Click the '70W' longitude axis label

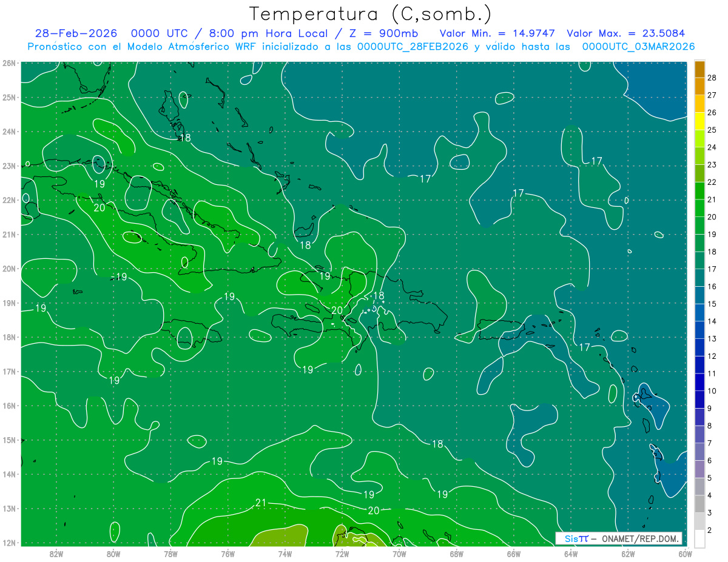(399, 554)
